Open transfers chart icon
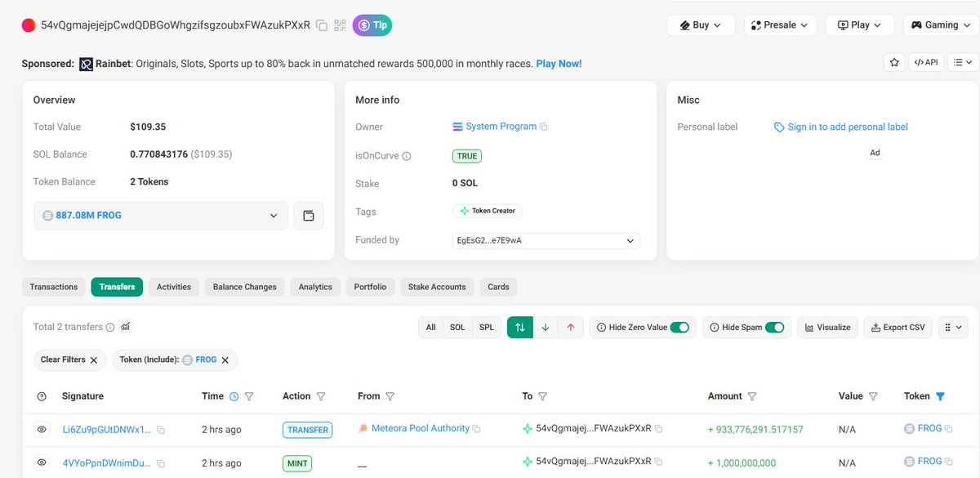The image size is (980, 478). click(126, 327)
